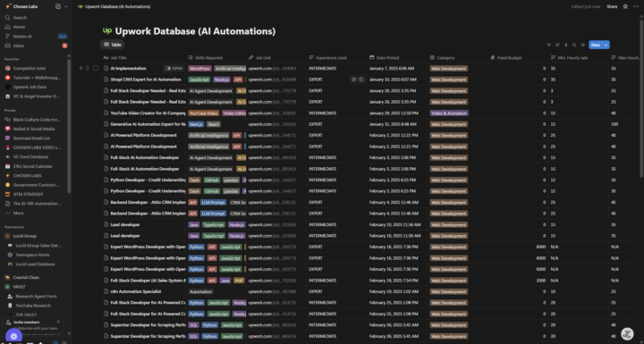This screenshot has height=344, width=644.
Task: Dismiss the Invite members prompt
Action: pyautogui.click(x=58, y=322)
